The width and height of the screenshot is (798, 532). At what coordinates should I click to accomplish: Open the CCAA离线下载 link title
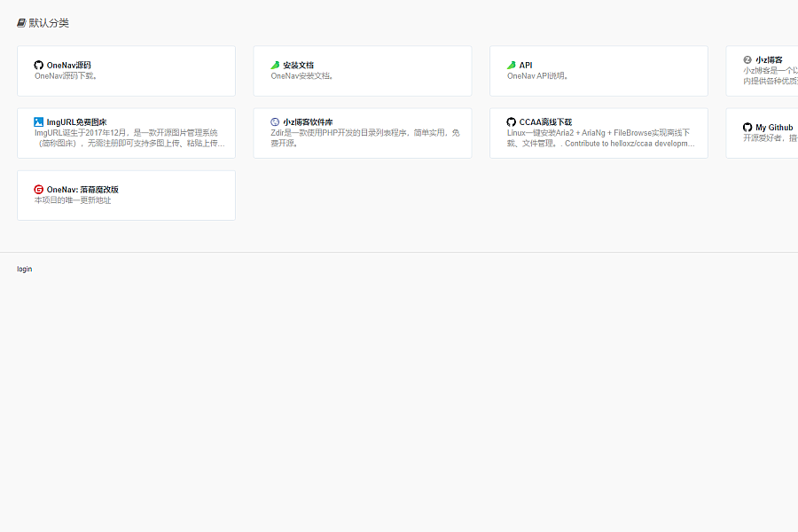click(545, 122)
